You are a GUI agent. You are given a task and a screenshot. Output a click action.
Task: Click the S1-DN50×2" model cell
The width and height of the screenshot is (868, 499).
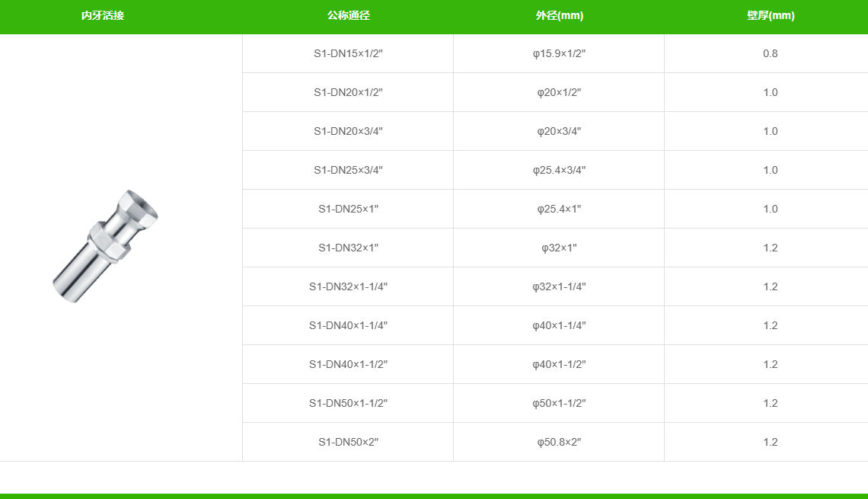click(x=348, y=442)
